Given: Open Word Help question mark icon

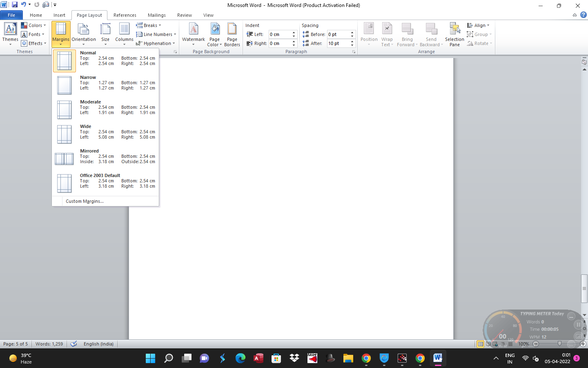Looking at the screenshot, I should point(583,15).
